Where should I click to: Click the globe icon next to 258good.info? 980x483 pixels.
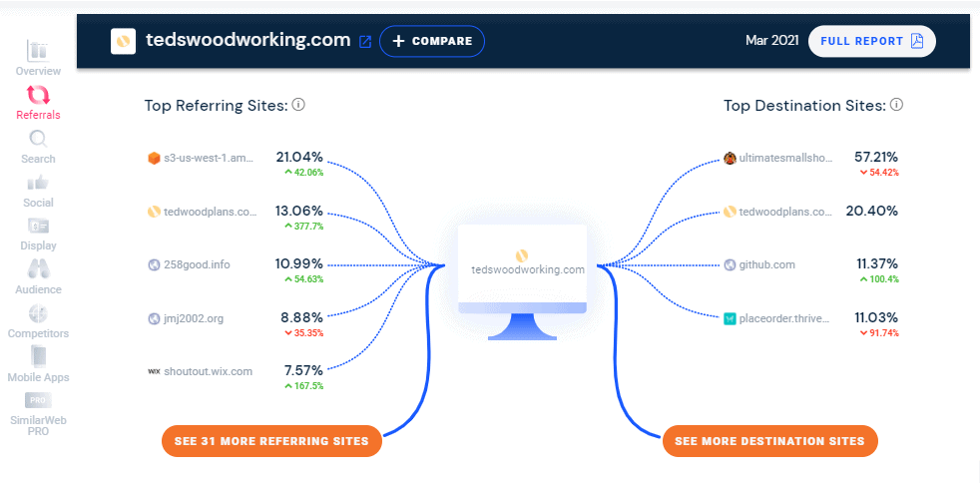(154, 264)
